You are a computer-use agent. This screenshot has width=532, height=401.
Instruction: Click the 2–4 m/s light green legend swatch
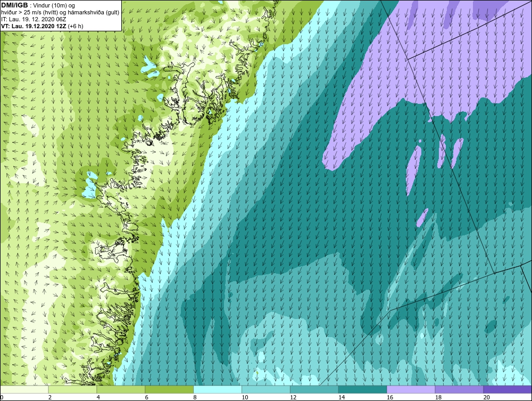click(x=72, y=389)
